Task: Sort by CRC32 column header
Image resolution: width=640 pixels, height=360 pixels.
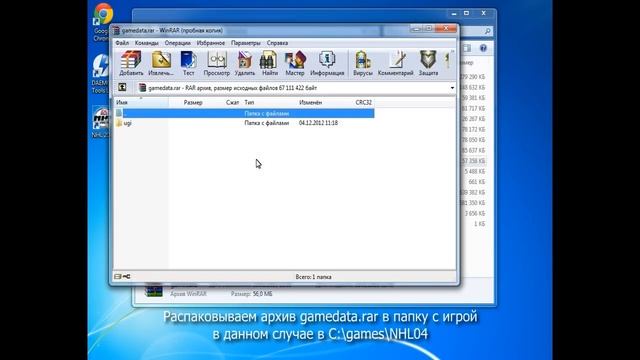Action: pos(363,102)
